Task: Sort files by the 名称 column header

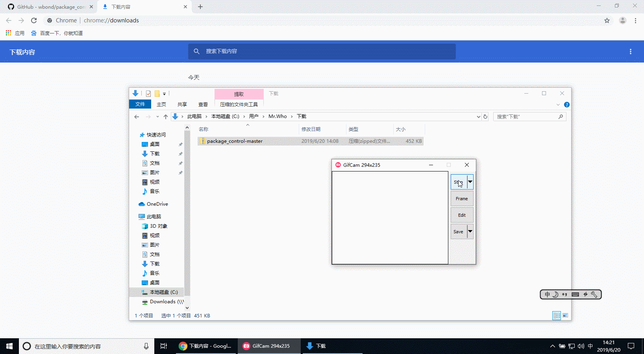Action: click(248, 129)
